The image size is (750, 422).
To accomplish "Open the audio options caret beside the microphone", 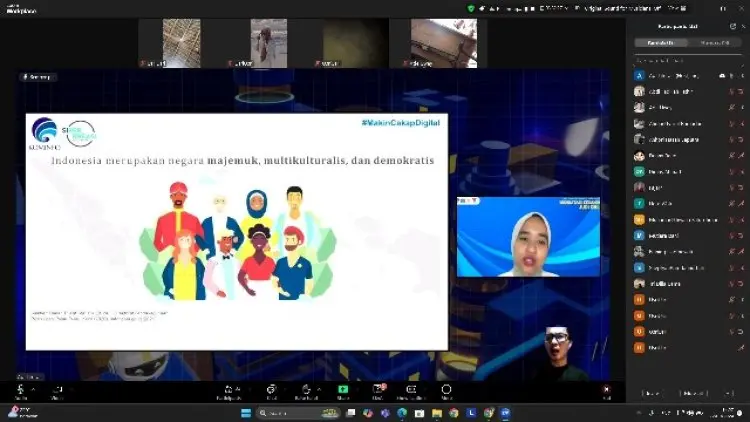I will click(33, 389).
